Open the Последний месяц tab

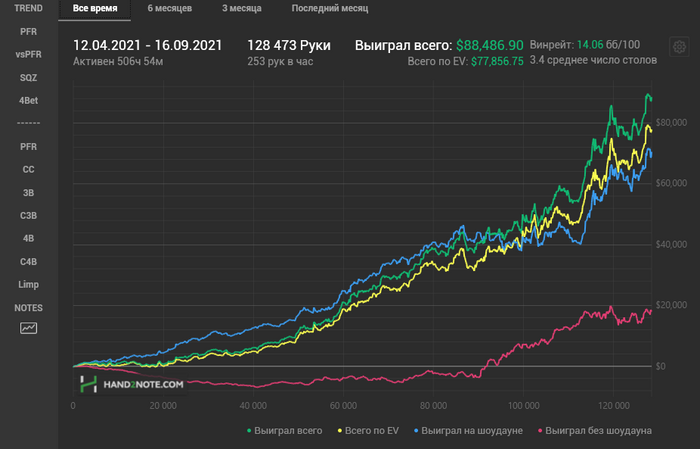click(330, 8)
